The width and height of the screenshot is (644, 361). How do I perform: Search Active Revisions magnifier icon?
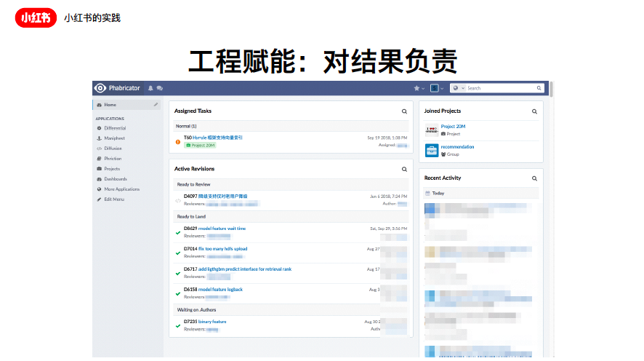point(404,170)
